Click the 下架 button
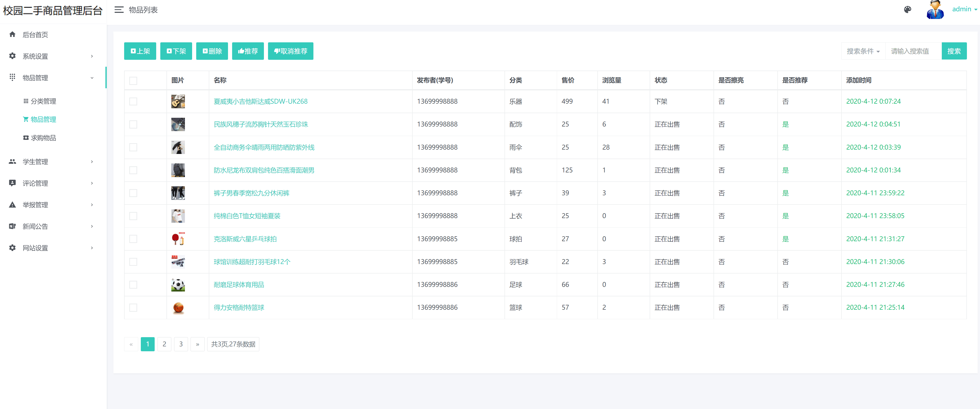The width and height of the screenshot is (980, 409). [176, 51]
